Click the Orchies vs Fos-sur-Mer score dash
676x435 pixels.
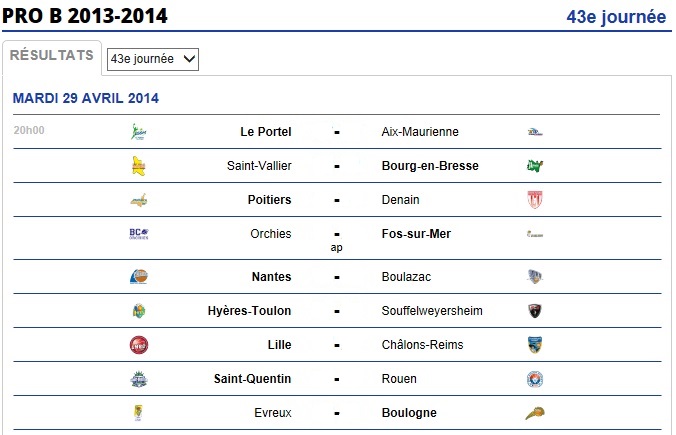point(337,235)
